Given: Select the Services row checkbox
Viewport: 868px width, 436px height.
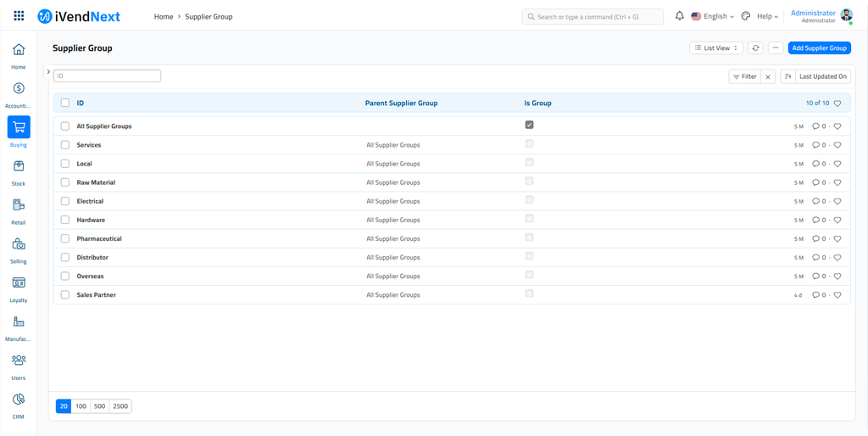Looking at the screenshot, I should pyautogui.click(x=65, y=145).
